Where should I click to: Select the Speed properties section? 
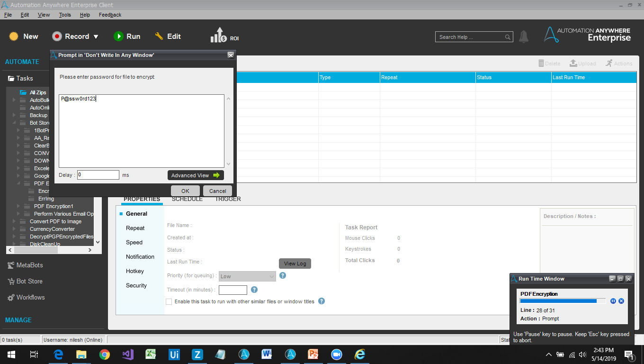tap(134, 242)
